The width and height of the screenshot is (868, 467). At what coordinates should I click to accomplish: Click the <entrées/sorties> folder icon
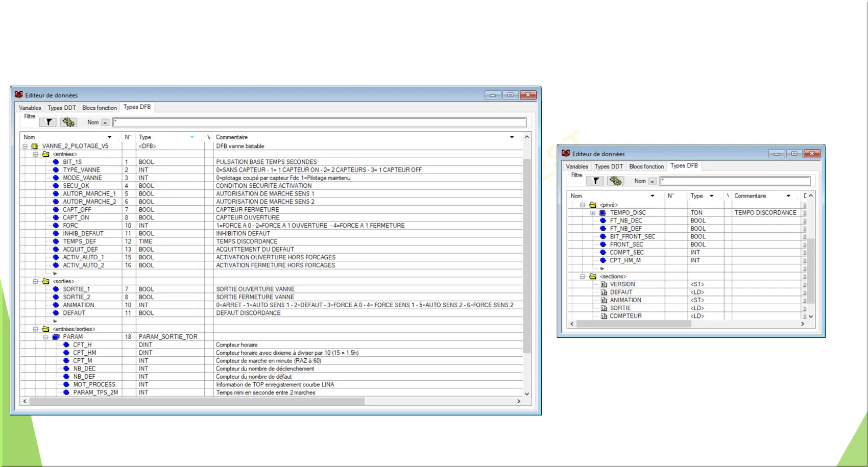[45, 329]
